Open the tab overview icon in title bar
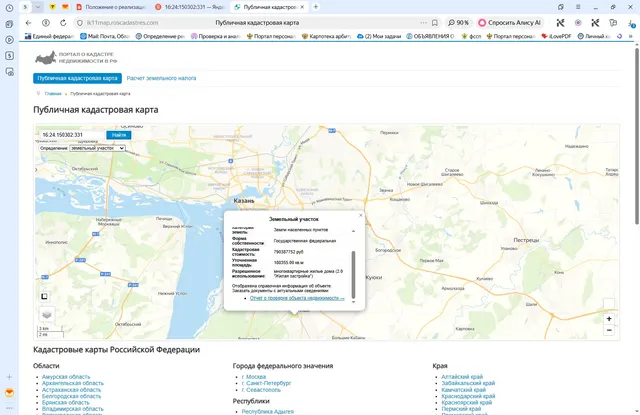This screenshot has height=415, width=640. pos(561,7)
